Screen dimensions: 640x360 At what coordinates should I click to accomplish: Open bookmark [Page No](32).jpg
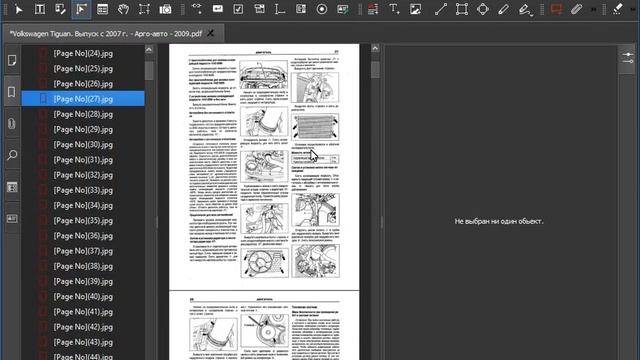[83, 175]
